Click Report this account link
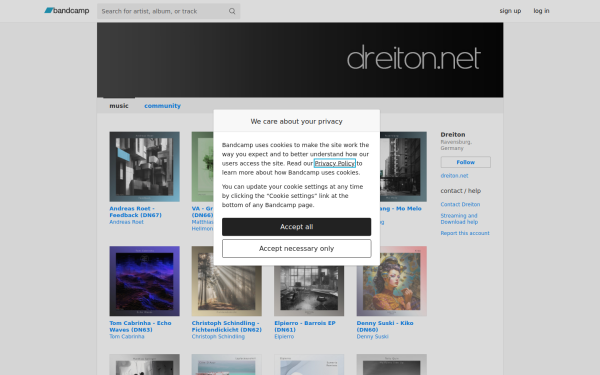The height and width of the screenshot is (375, 600). click(465, 233)
